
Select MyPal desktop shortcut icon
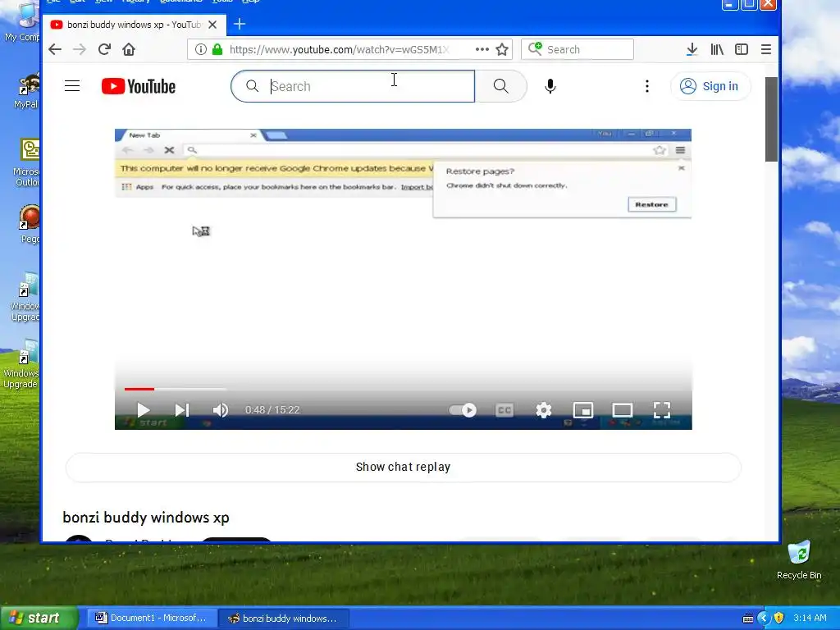tap(27, 91)
